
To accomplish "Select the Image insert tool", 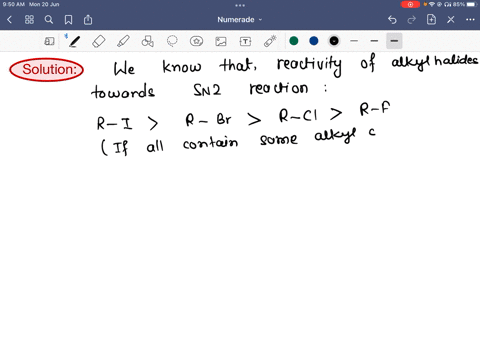I will (221, 41).
